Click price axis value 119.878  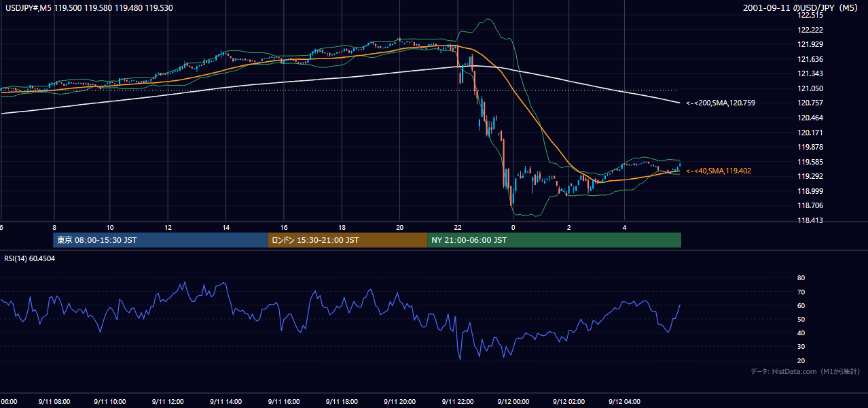click(x=811, y=147)
